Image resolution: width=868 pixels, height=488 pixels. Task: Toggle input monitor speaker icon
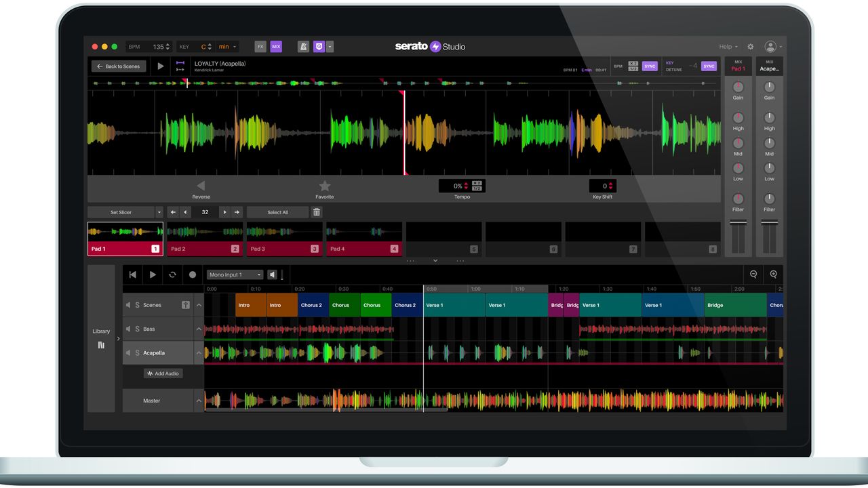272,274
